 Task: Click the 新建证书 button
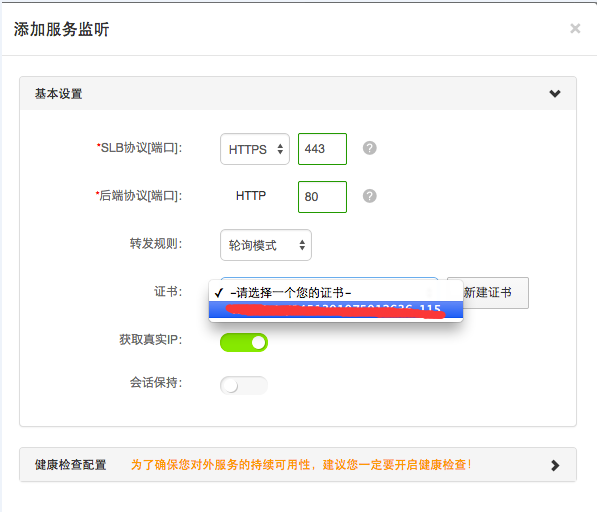pyautogui.click(x=488, y=292)
